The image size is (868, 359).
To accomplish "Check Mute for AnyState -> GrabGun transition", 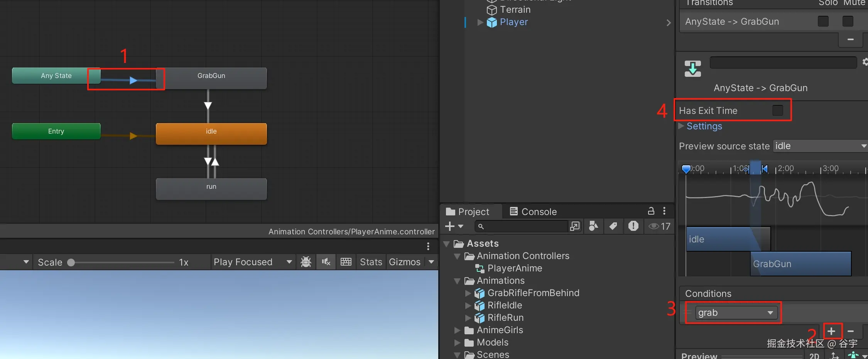I will 848,21.
